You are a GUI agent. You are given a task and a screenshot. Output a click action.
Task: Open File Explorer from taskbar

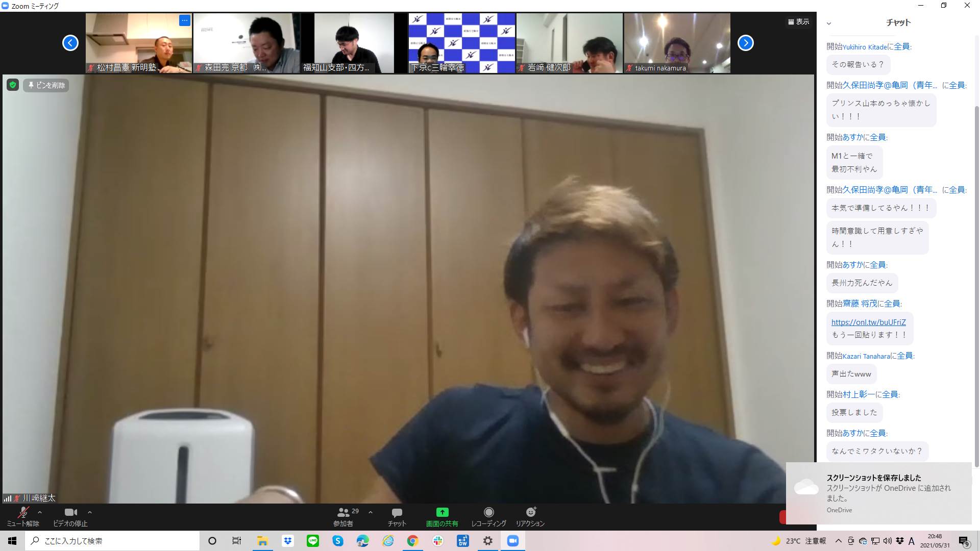coord(262,541)
